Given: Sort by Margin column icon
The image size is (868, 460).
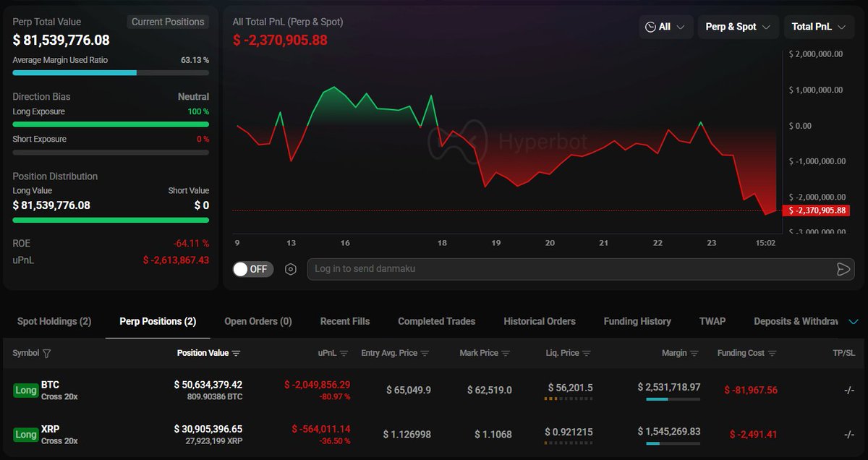Looking at the screenshot, I should point(694,354).
